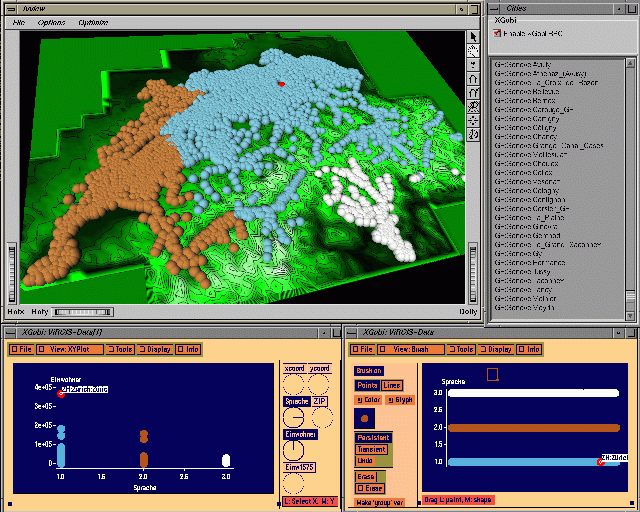Click the Lines button next to Points
The image size is (640, 512).
pos(391,385)
